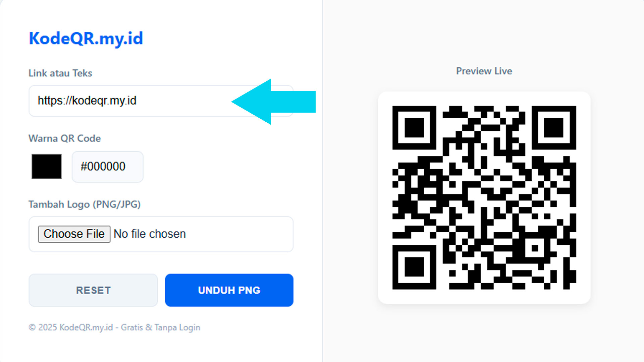Click the QR code preview image center
The height and width of the screenshot is (362, 644).
[x=484, y=197]
